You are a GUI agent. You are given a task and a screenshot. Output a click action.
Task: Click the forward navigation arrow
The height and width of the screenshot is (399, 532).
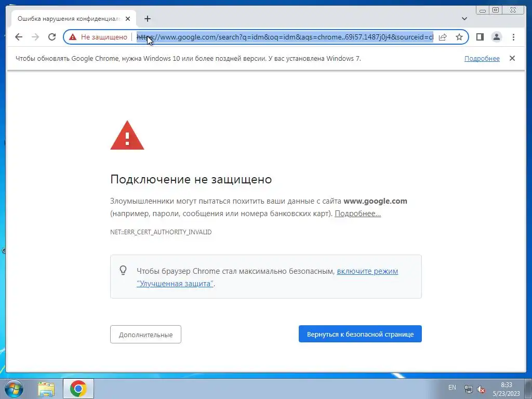[x=35, y=37]
